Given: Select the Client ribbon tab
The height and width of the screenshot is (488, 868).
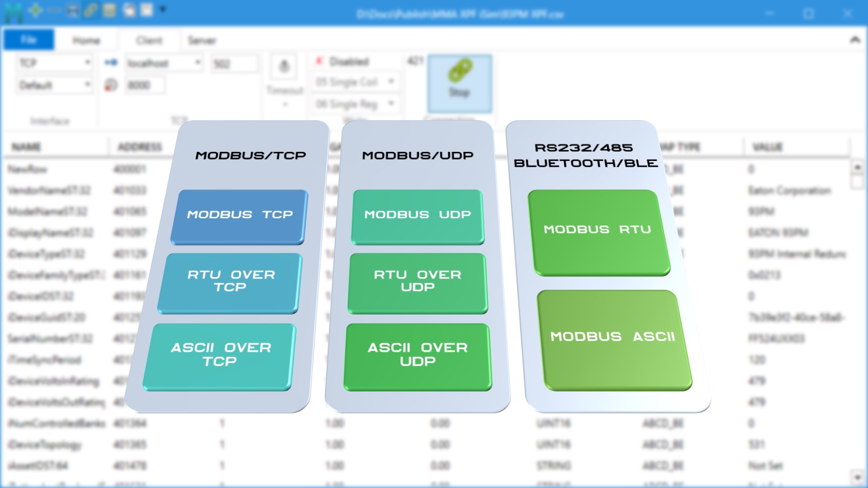Looking at the screenshot, I should (x=149, y=41).
